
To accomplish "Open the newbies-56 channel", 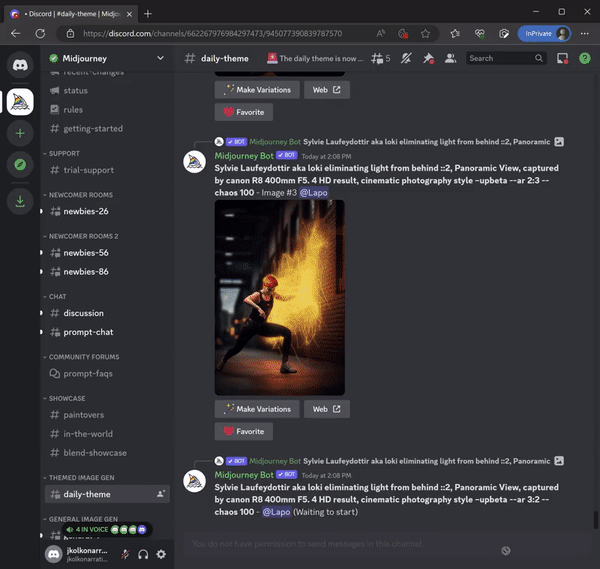I will click(107, 253).
